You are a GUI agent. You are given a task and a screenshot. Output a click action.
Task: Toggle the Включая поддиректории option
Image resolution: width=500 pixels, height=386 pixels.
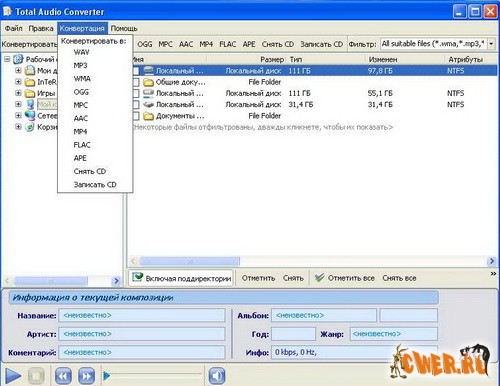(x=182, y=278)
